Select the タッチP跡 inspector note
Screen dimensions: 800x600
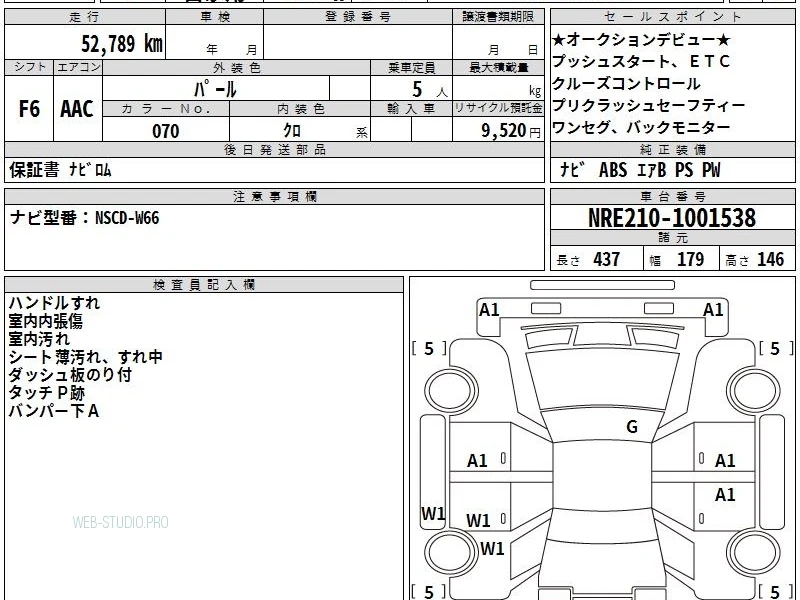(x=46, y=392)
